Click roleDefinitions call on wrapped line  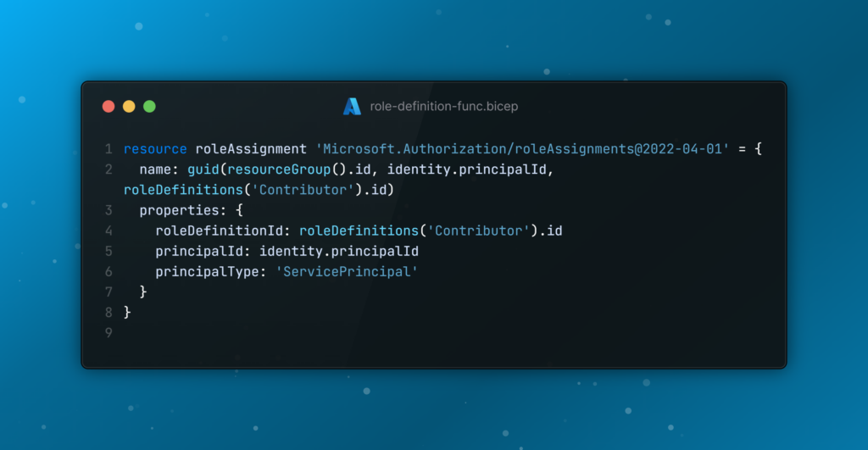[x=184, y=190]
